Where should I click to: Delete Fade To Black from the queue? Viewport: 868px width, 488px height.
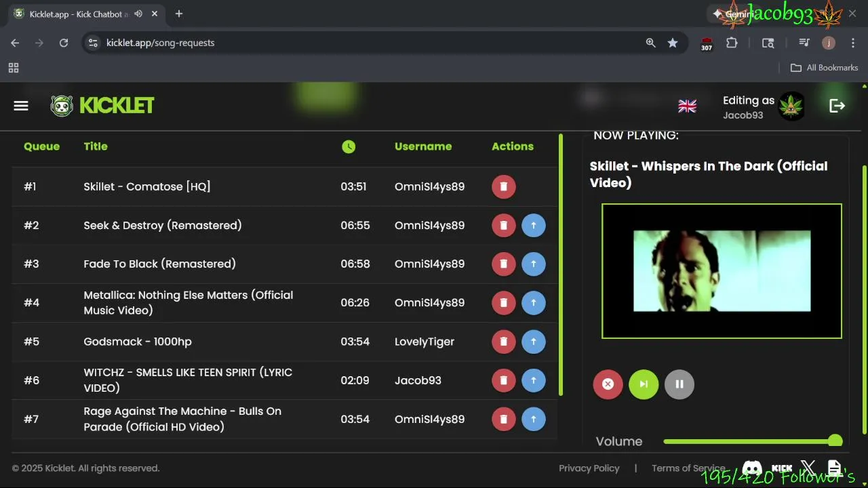point(503,264)
